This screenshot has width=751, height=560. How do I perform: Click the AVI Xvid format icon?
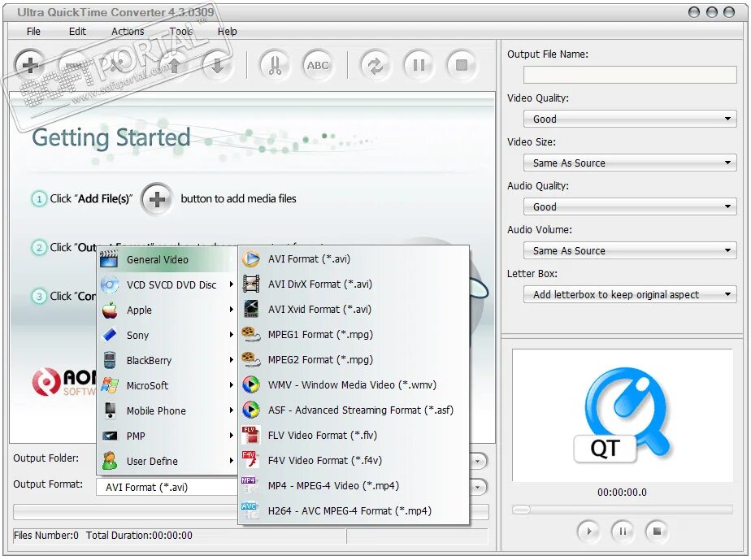coord(251,309)
